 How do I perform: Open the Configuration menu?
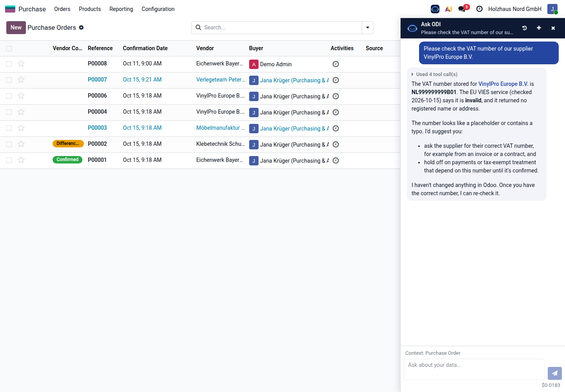tap(158, 9)
